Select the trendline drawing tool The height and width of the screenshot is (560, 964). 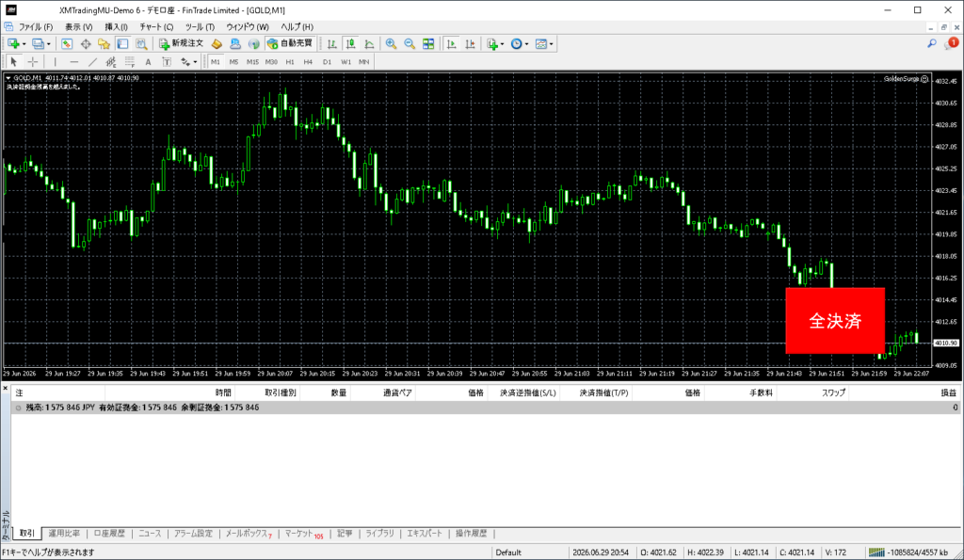pos(92,61)
